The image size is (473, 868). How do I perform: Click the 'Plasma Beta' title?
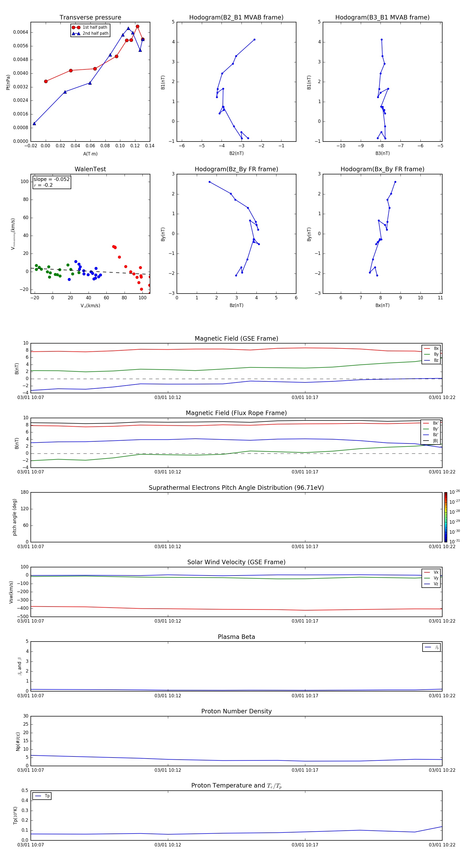coord(236,637)
